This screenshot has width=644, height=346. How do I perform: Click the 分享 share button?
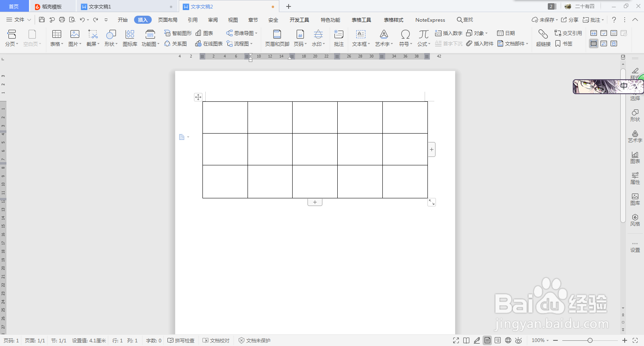click(570, 20)
